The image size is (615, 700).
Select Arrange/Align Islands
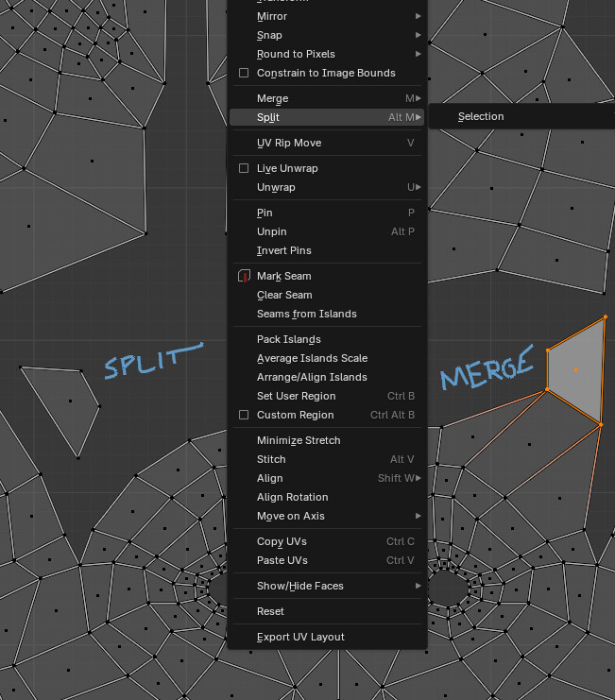tap(327, 377)
